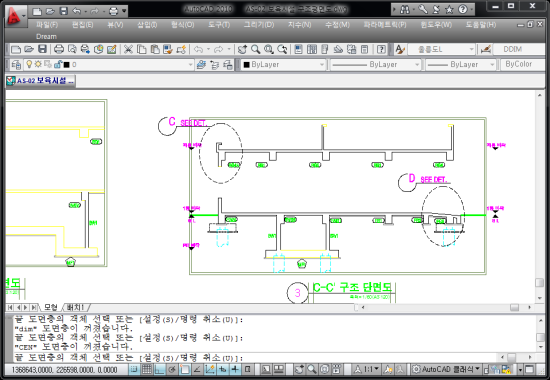Toggle Dynamic Input in status bar
550x380 pixels.
pos(222,369)
